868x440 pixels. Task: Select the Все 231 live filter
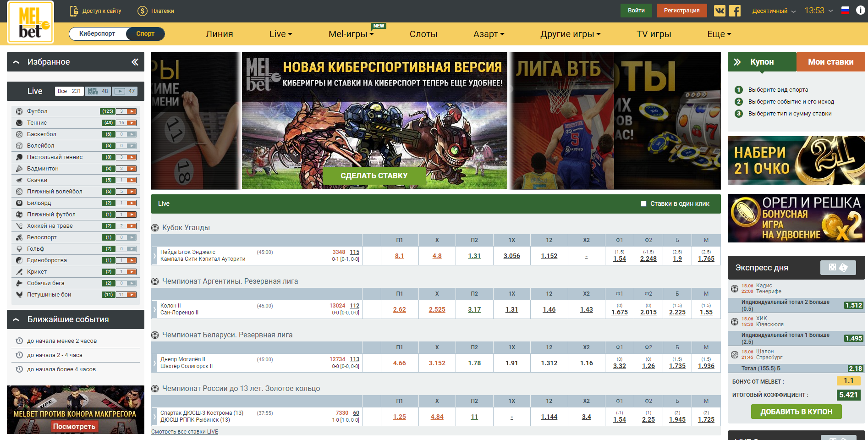click(x=69, y=91)
